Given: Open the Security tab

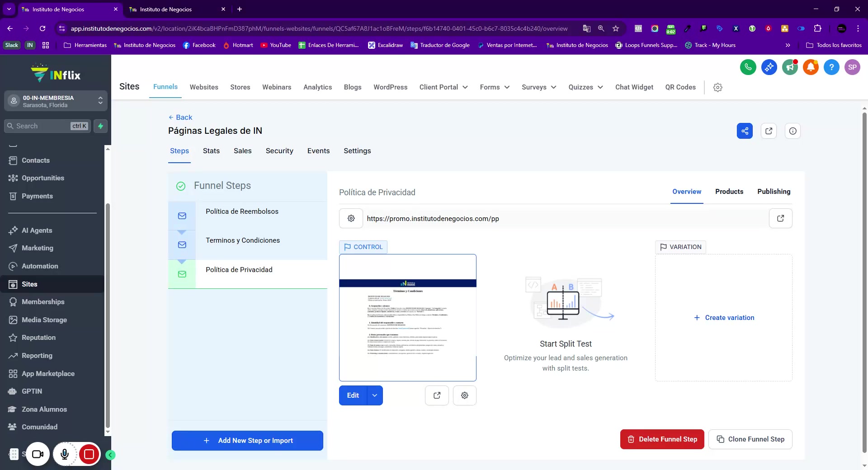Looking at the screenshot, I should pyautogui.click(x=279, y=151).
